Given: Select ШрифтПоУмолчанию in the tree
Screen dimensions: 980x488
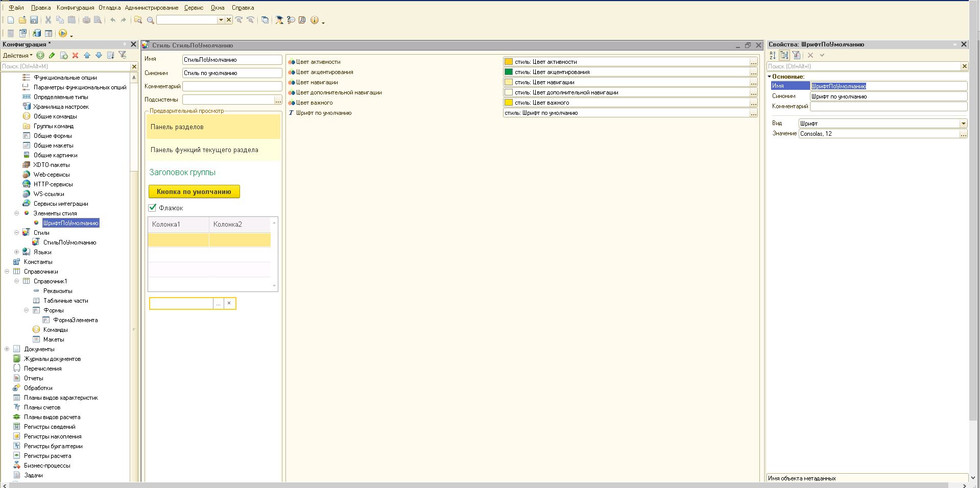Looking at the screenshot, I should pos(70,223).
